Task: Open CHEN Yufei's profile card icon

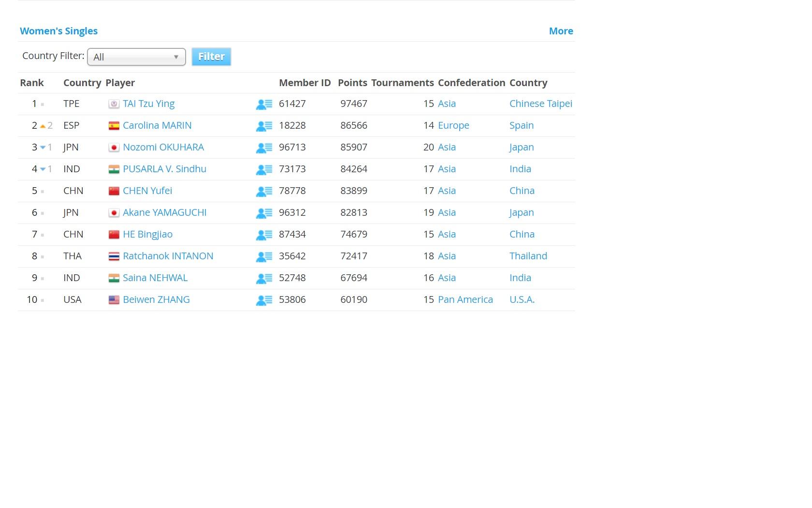Action: pyautogui.click(x=264, y=192)
